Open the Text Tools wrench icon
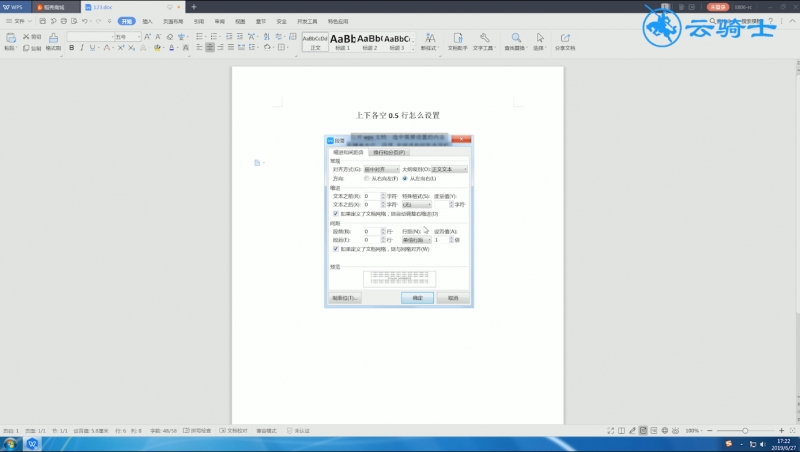The width and height of the screenshot is (800, 452). coord(484,38)
